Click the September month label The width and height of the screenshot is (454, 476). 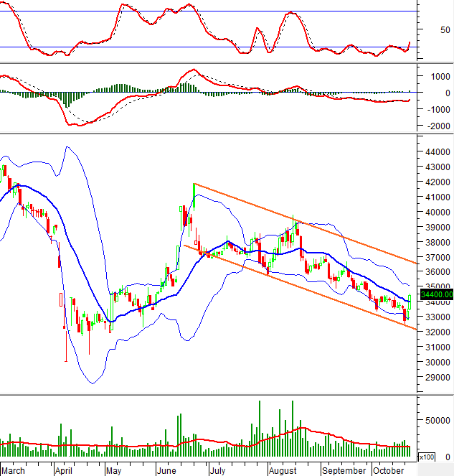(x=344, y=470)
